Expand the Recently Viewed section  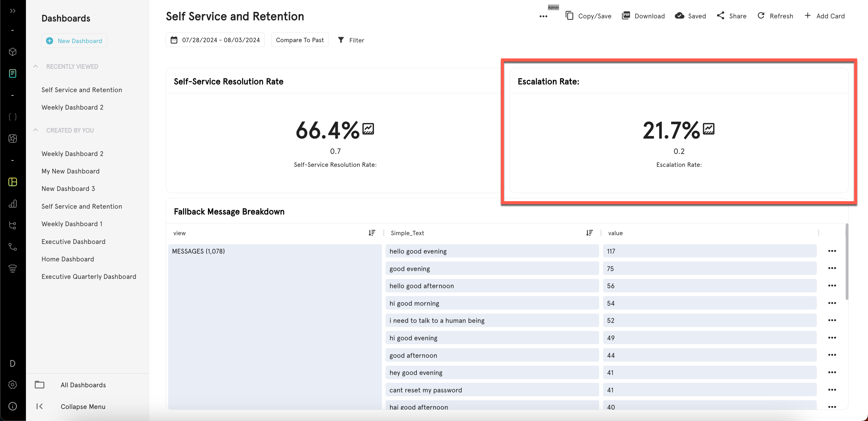click(x=36, y=66)
